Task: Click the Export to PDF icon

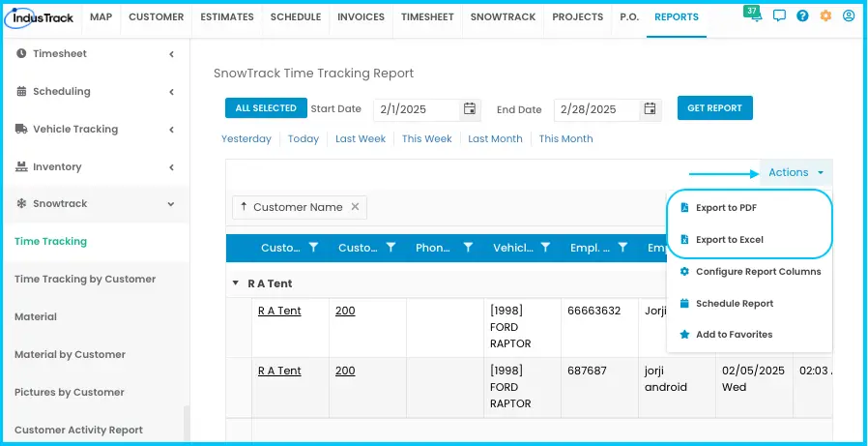Action: (x=684, y=208)
